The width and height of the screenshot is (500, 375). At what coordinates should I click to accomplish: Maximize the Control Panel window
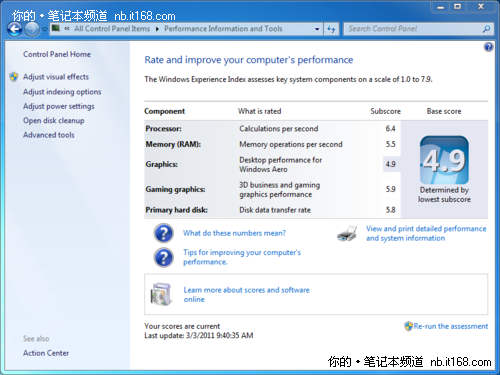click(x=458, y=7)
